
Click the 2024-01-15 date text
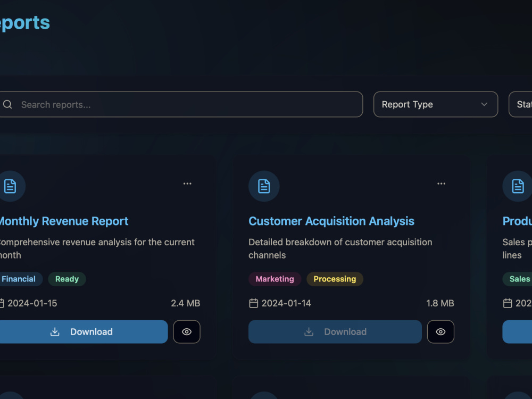click(x=32, y=303)
